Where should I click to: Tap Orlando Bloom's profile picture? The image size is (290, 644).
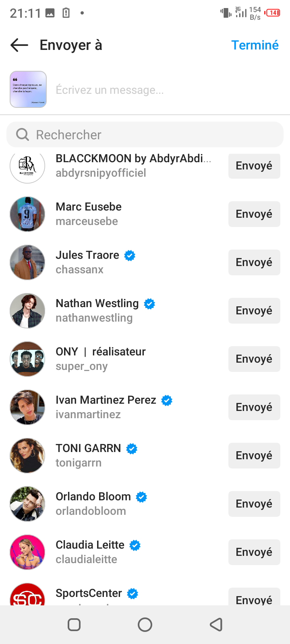pos(27,504)
